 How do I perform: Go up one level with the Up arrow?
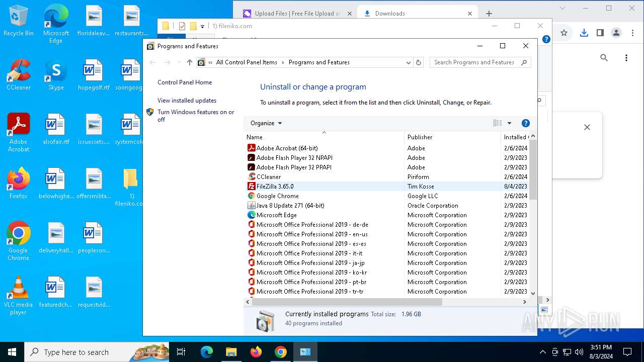189,62
